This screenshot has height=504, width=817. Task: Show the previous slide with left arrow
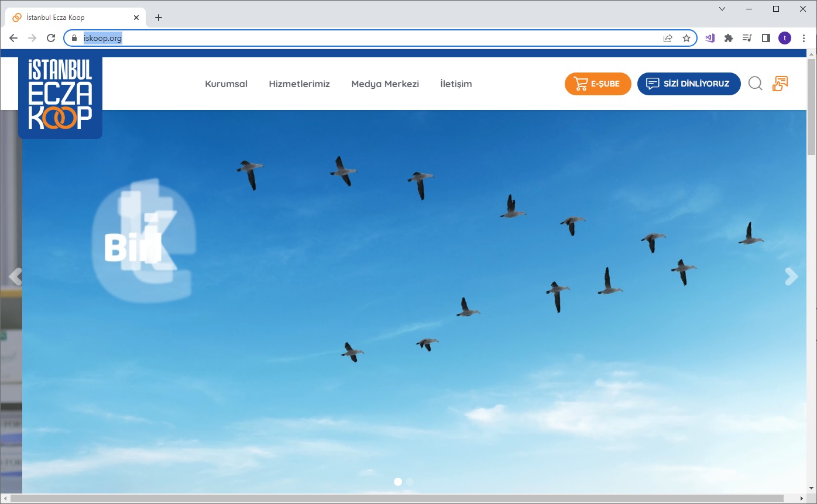click(x=15, y=277)
